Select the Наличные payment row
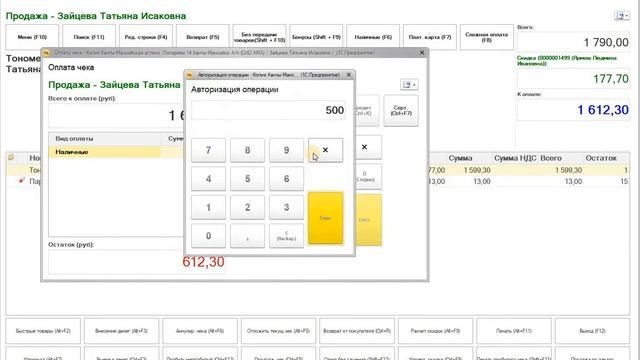This screenshot has width=640, height=360. pyautogui.click(x=116, y=152)
